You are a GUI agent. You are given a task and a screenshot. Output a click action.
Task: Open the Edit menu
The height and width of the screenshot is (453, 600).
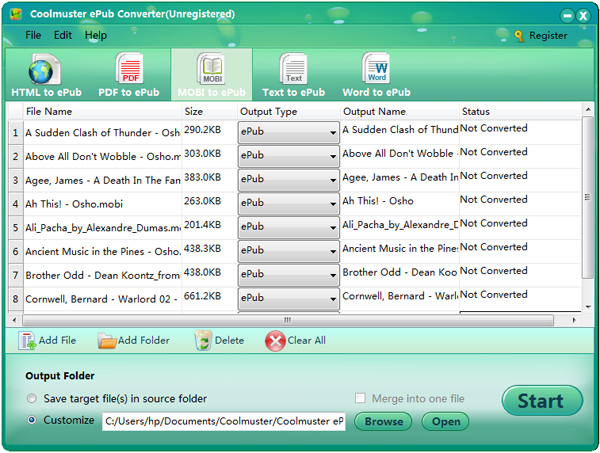pos(63,35)
